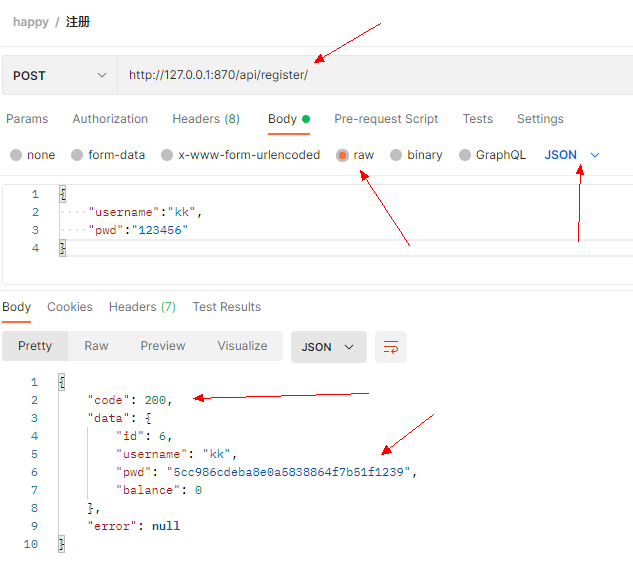Click line number 4 in request editor
633x572 pixels.
(36, 248)
